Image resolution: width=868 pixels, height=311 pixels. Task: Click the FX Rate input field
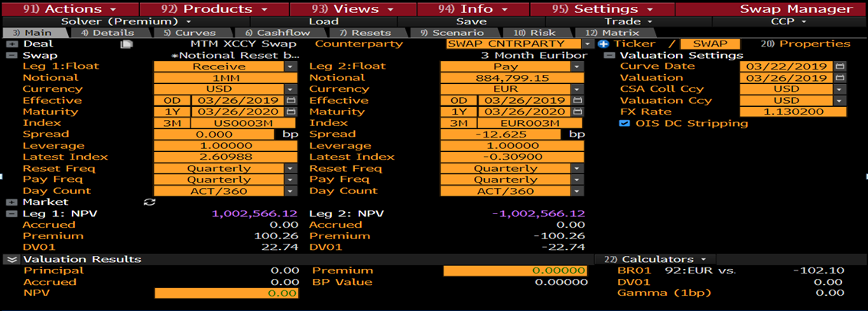tap(794, 112)
